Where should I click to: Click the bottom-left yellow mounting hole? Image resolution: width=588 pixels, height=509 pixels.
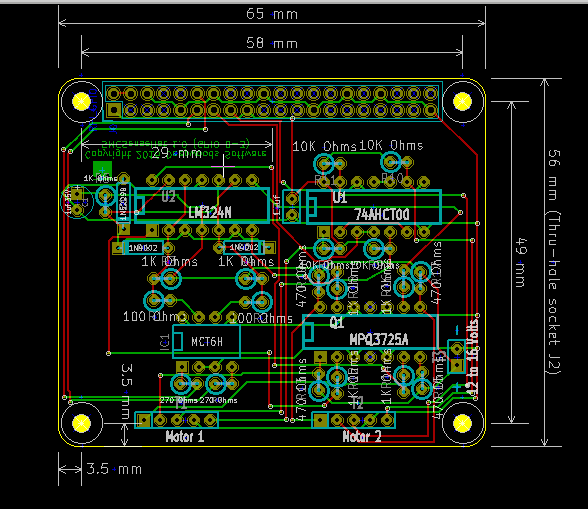coord(81,423)
